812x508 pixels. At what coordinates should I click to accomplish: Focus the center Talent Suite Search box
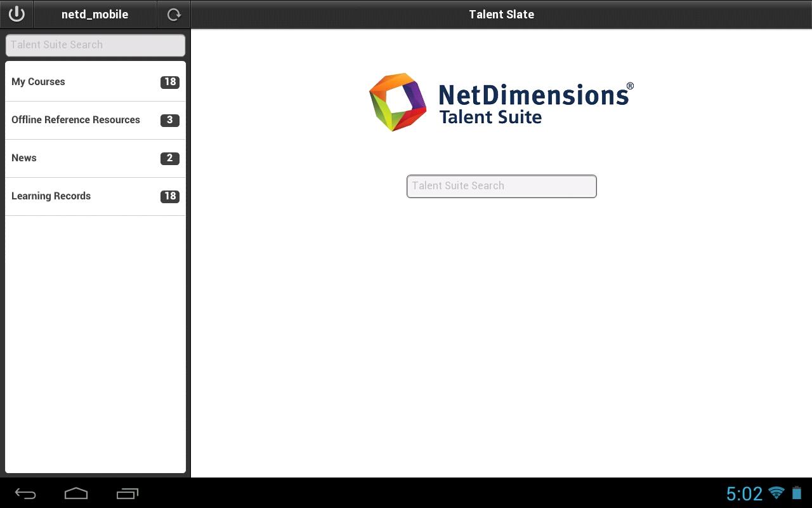coord(502,186)
